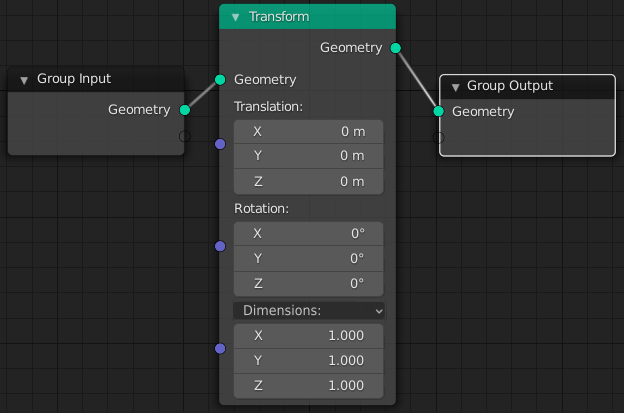Click the link between Group Input and Transform
The height and width of the screenshot is (413, 624).
[202, 95]
